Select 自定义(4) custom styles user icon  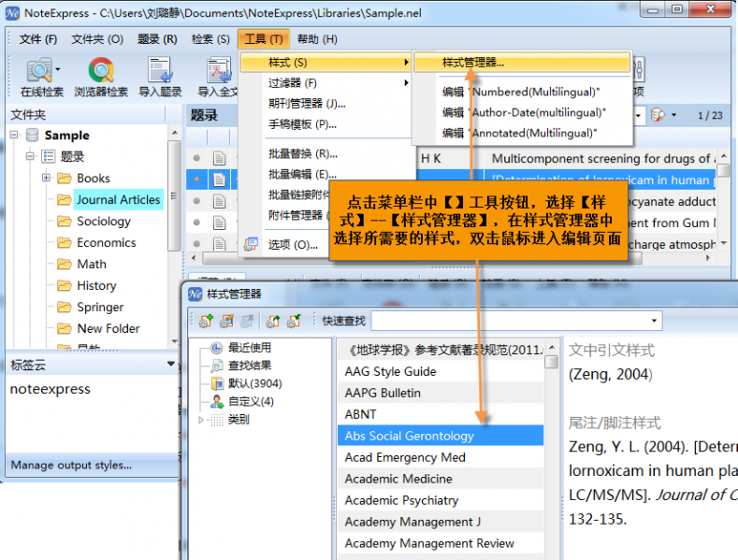click(x=217, y=401)
